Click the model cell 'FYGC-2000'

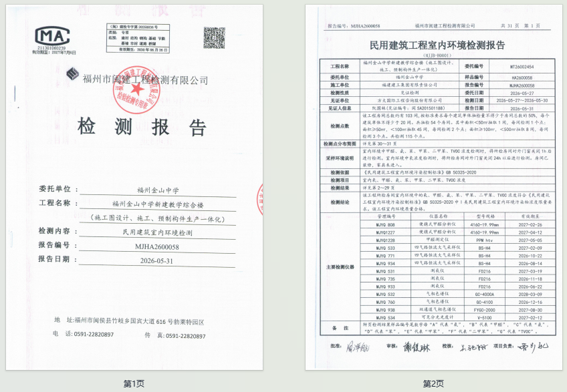pos(484,310)
